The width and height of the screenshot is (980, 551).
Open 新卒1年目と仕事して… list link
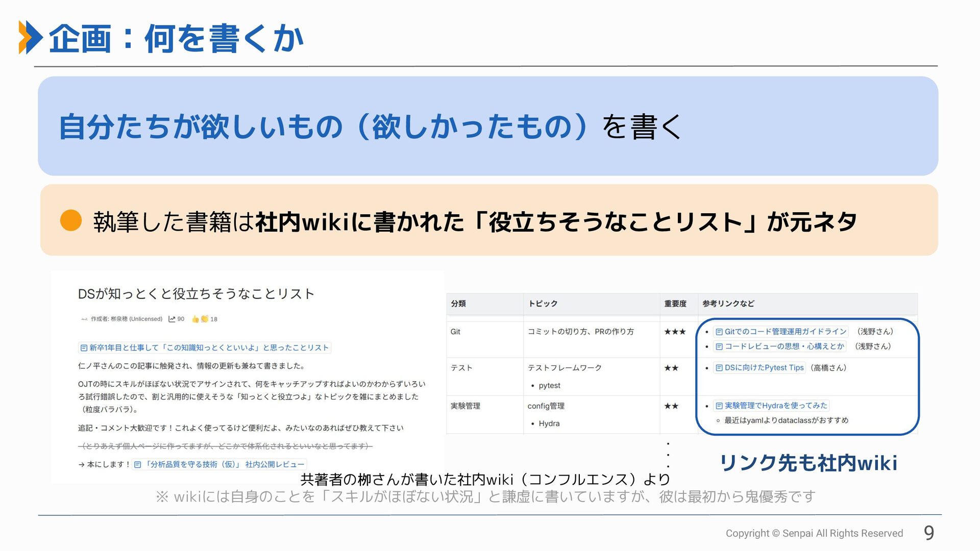coord(208,348)
